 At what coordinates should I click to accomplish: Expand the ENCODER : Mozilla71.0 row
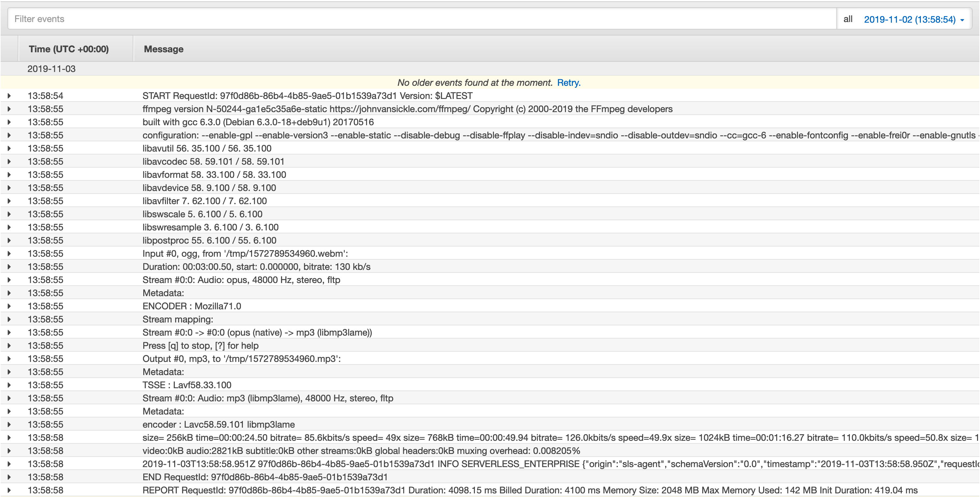[x=9, y=306]
